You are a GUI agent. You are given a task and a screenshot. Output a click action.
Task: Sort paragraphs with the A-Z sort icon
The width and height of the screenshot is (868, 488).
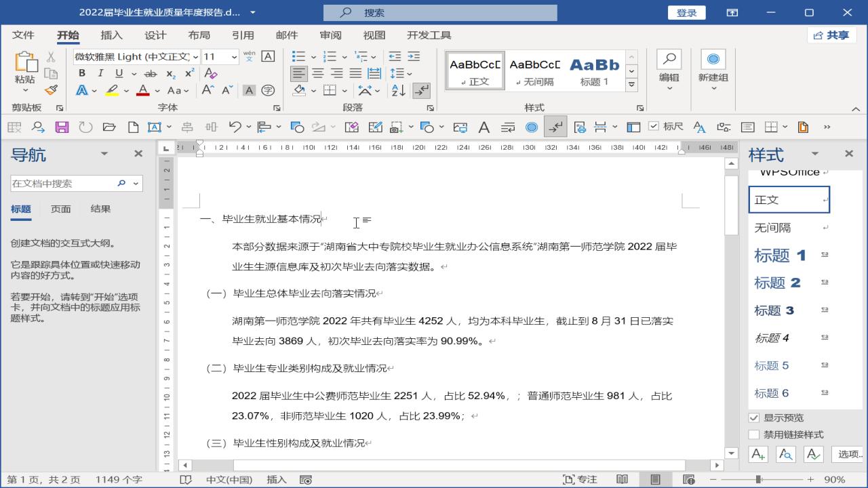(x=398, y=90)
